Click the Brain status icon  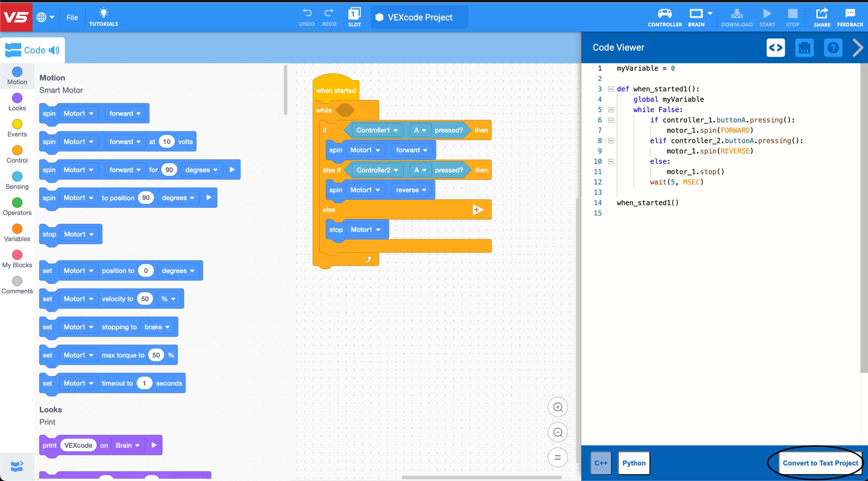pos(696,14)
